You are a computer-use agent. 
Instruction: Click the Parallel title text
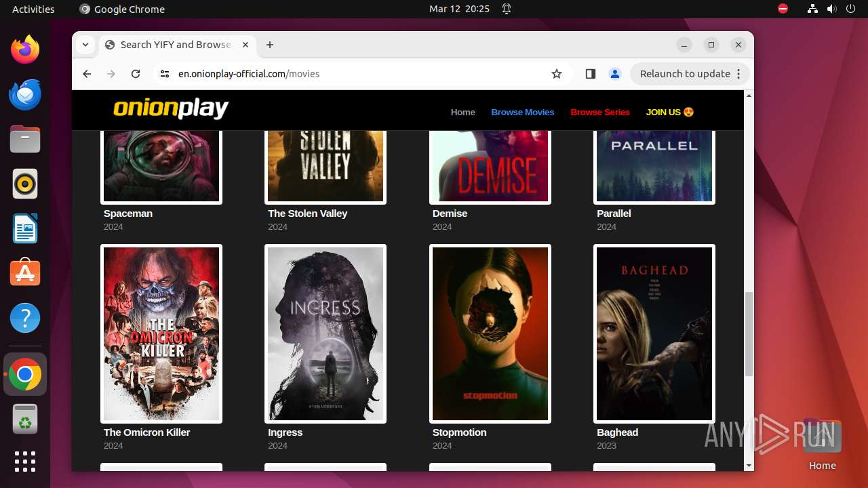(x=614, y=213)
